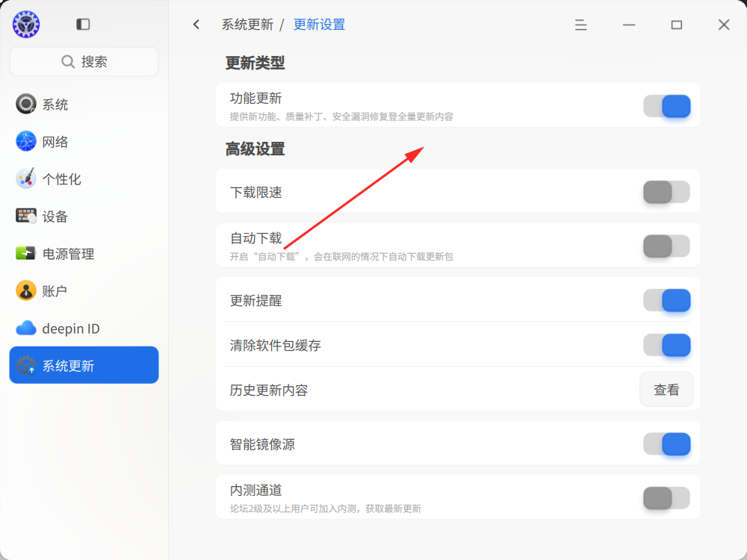Open 个性化 settings page
747x560 pixels.
coord(84,179)
